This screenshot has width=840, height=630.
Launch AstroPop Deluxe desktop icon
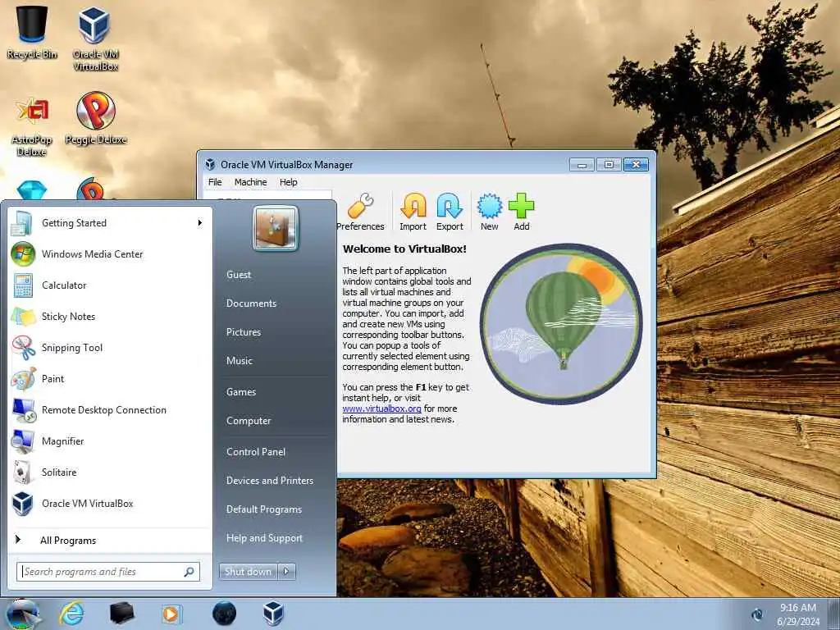coord(32,126)
